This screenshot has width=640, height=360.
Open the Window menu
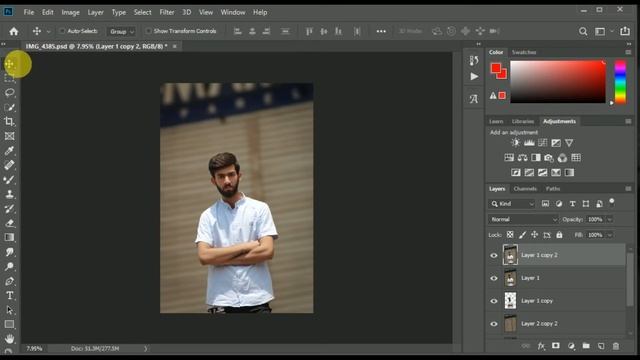[233, 12]
